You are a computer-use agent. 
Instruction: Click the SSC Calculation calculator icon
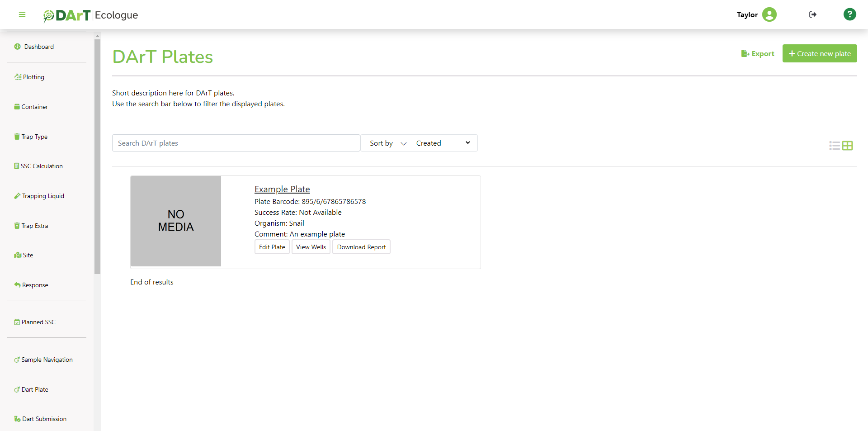tap(17, 166)
